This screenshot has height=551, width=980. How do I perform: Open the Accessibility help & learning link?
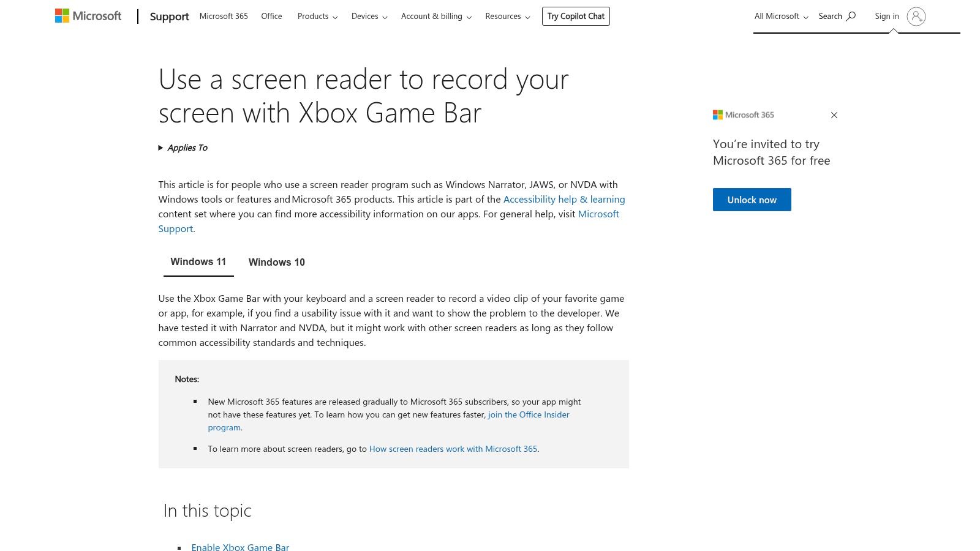point(563,199)
